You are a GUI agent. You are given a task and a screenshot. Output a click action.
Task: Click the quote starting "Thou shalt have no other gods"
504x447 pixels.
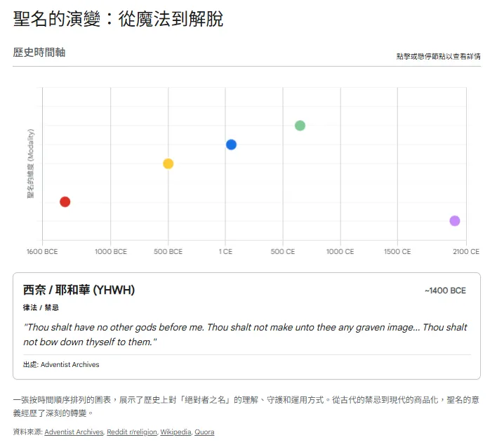point(245,335)
